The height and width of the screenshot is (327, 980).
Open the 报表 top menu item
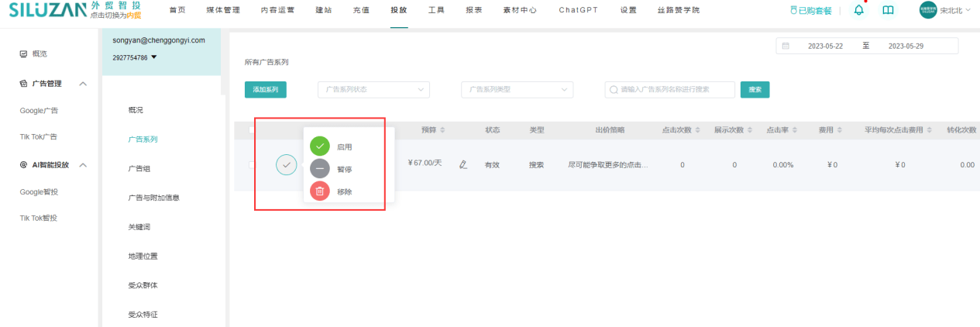coord(474,11)
